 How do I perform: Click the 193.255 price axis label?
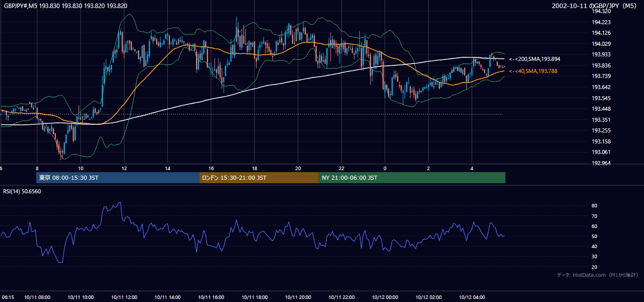[x=601, y=130]
